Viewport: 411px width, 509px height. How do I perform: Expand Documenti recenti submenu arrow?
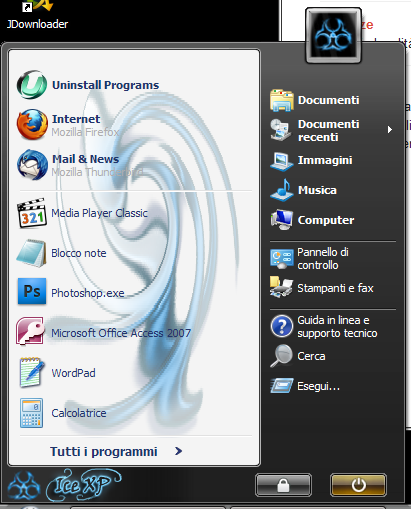click(x=390, y=130)
